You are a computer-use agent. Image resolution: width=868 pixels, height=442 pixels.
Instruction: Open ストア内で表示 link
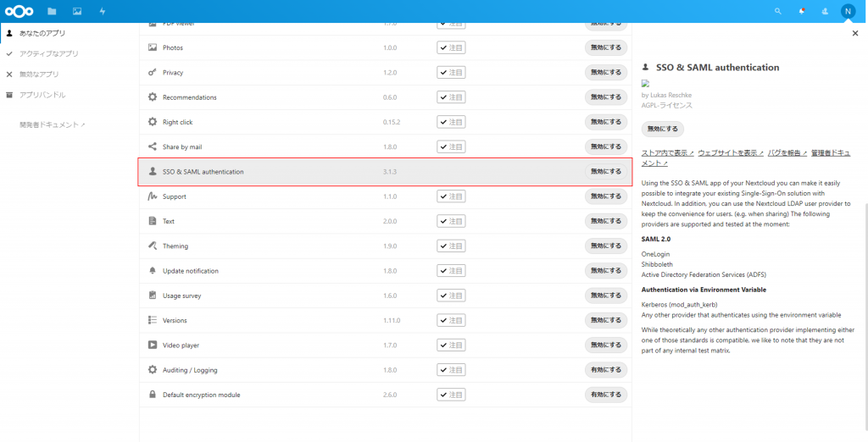coord(668,152)
